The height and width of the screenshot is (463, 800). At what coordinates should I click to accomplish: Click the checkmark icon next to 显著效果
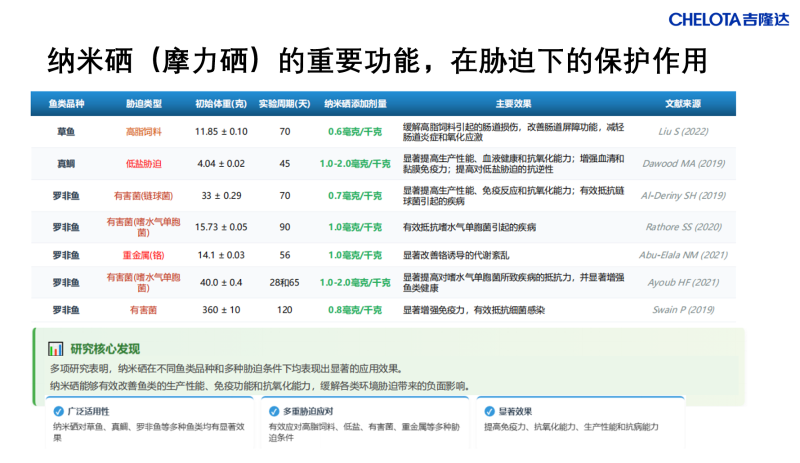(488, 411)
